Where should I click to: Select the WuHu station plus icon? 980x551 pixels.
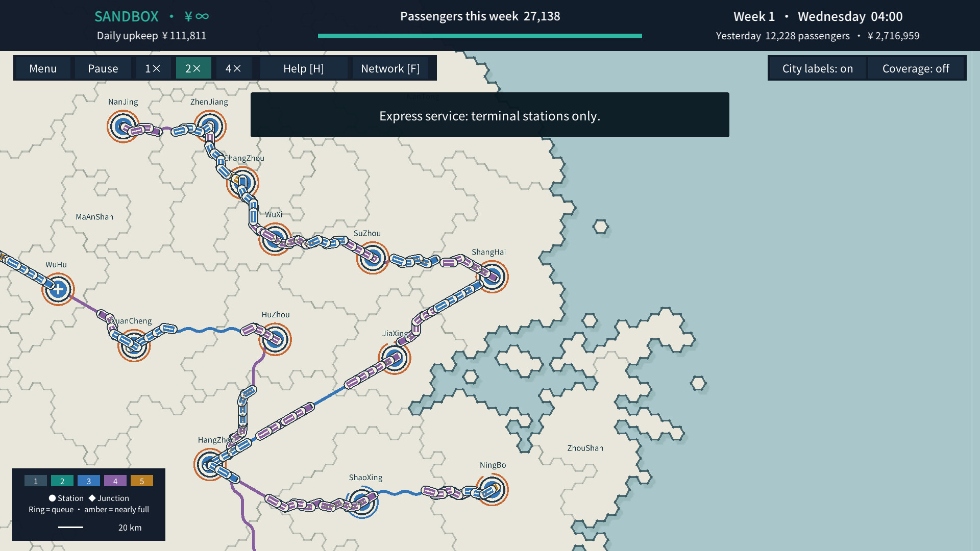[x=58, y=289]
